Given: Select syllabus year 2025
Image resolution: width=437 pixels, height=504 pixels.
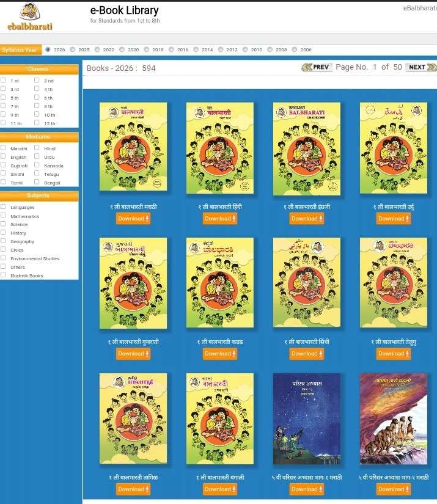Looking at the screenshot, I should click(72, 49).
